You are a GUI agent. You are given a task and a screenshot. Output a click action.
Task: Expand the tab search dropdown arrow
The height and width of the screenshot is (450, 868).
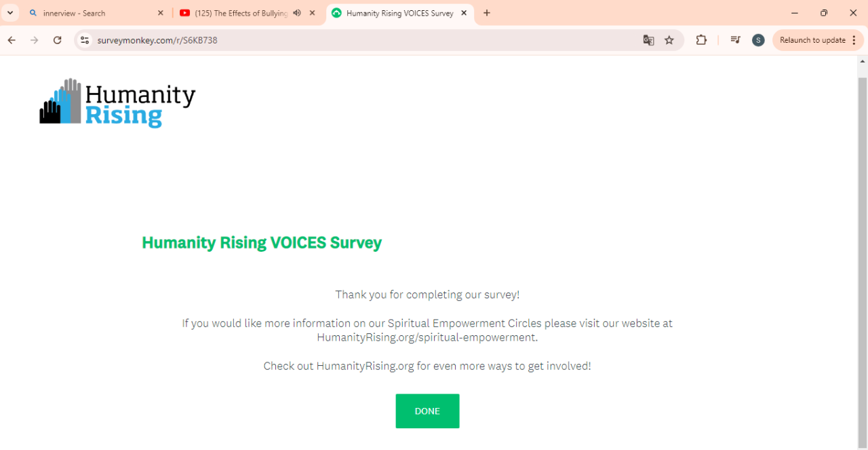10,13
